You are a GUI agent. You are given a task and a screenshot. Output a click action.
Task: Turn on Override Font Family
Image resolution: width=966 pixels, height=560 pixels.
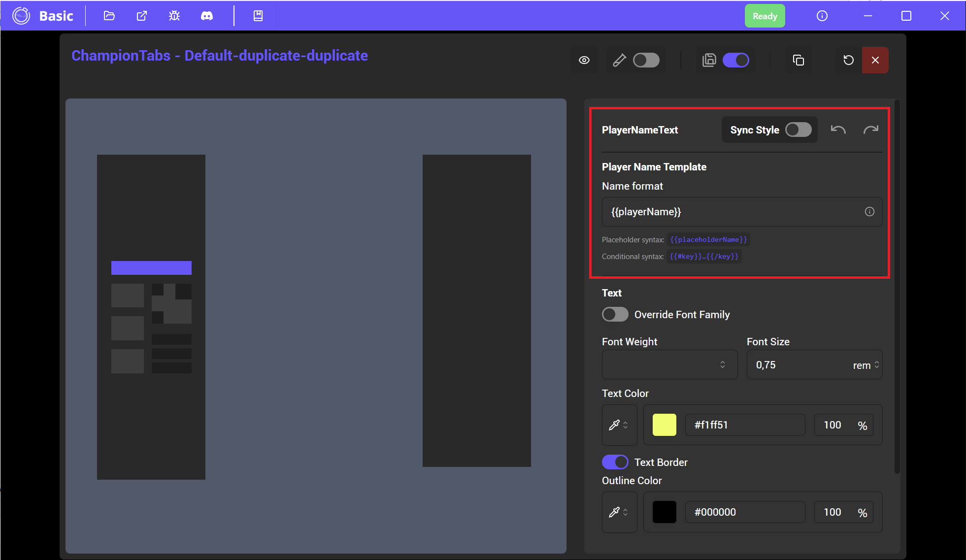click(x=615, y=314)
